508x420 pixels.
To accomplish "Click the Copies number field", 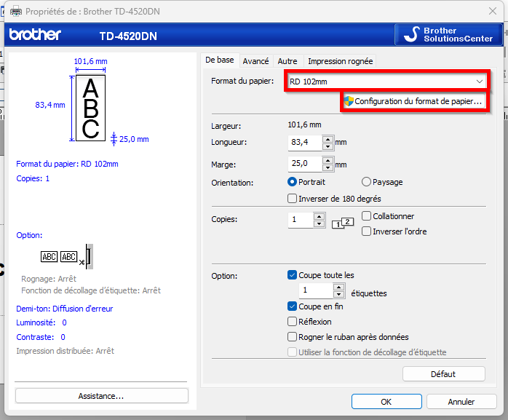I will pos(301,220).
